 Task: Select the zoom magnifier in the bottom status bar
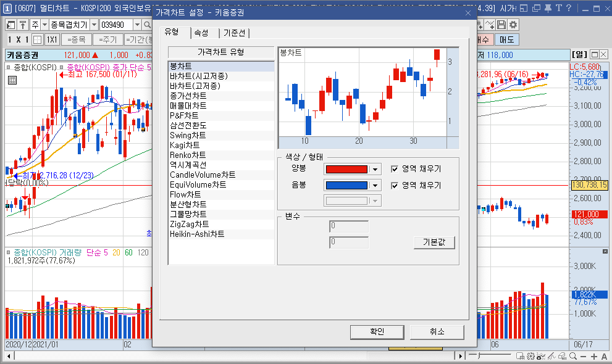tap(572, 356)
